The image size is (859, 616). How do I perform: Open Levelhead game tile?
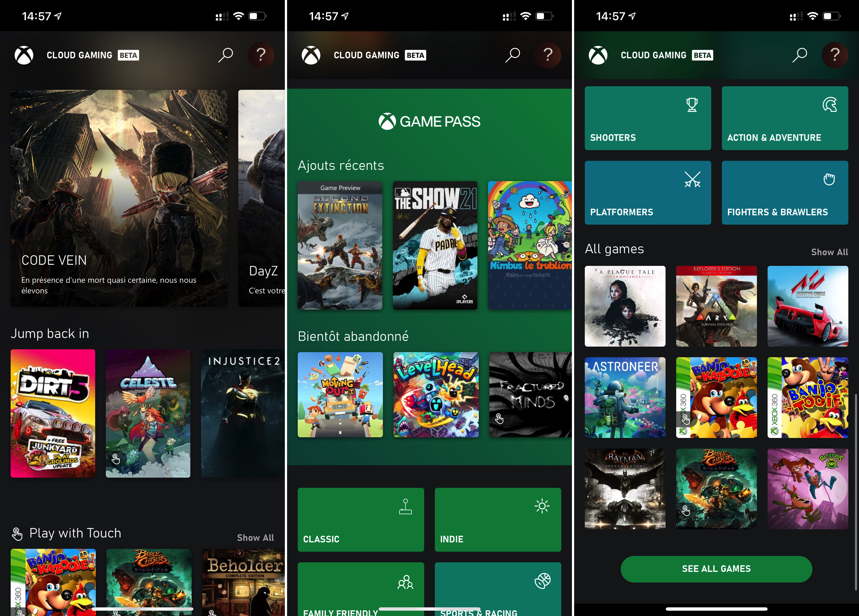(x=436, y=394)
